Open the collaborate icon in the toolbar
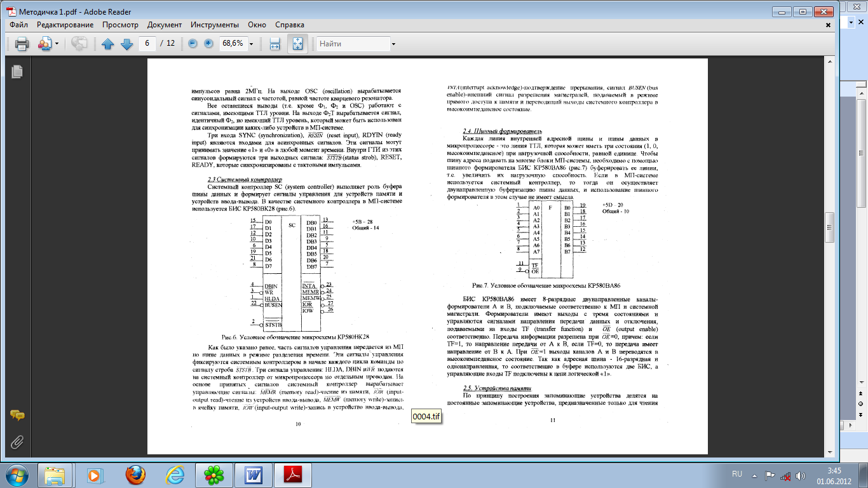Image resolution: width=868 pixels, height=488 pixels. point(45,44)
